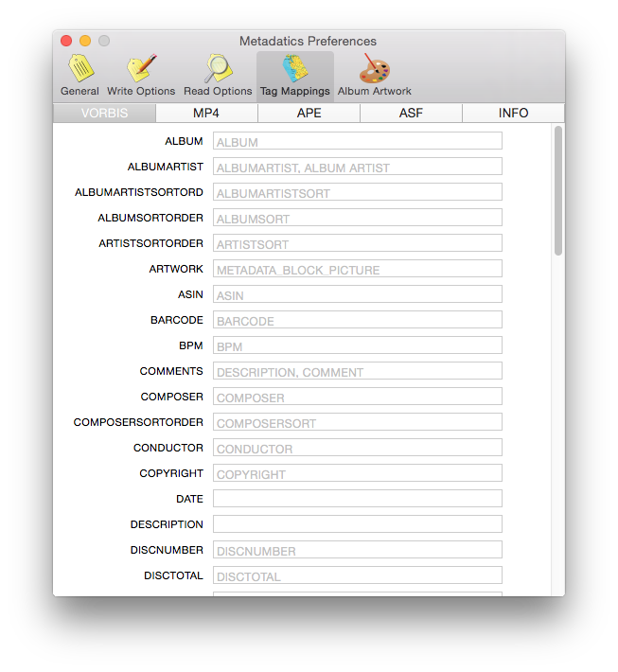
Task: Edit the ARTWORK mapping field
Action: [358, 269]
